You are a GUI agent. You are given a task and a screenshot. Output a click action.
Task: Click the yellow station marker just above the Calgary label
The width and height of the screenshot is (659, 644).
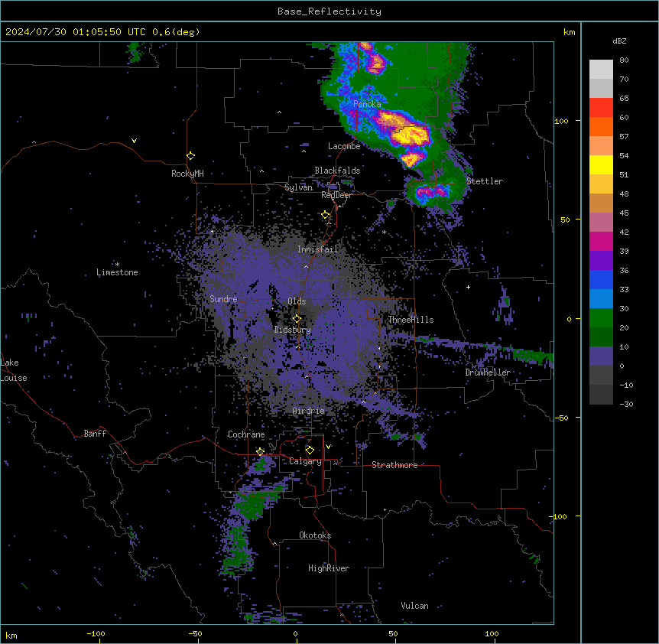310,450
